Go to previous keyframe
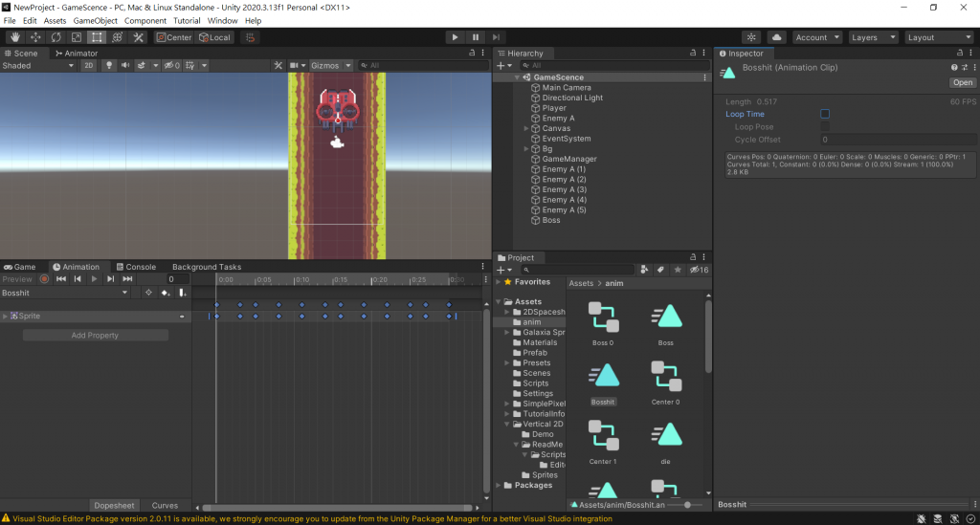This screenshot has width=980, height=525. (78, 279)
